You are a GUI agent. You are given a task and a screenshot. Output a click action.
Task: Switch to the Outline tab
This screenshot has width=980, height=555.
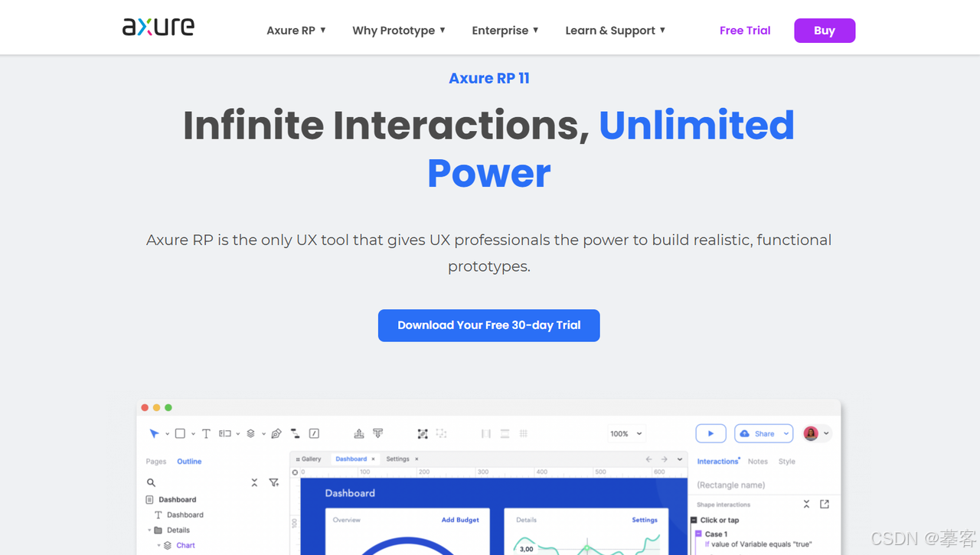click(x=189, y=462)
